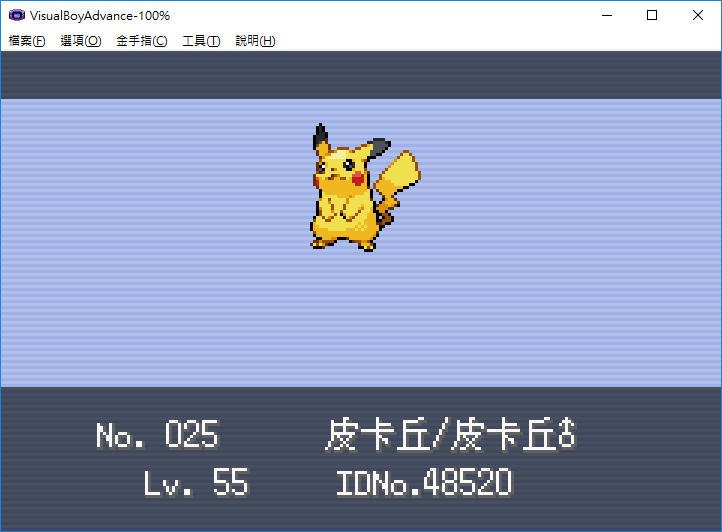Close the VisualBoyAdvance window

697,15
